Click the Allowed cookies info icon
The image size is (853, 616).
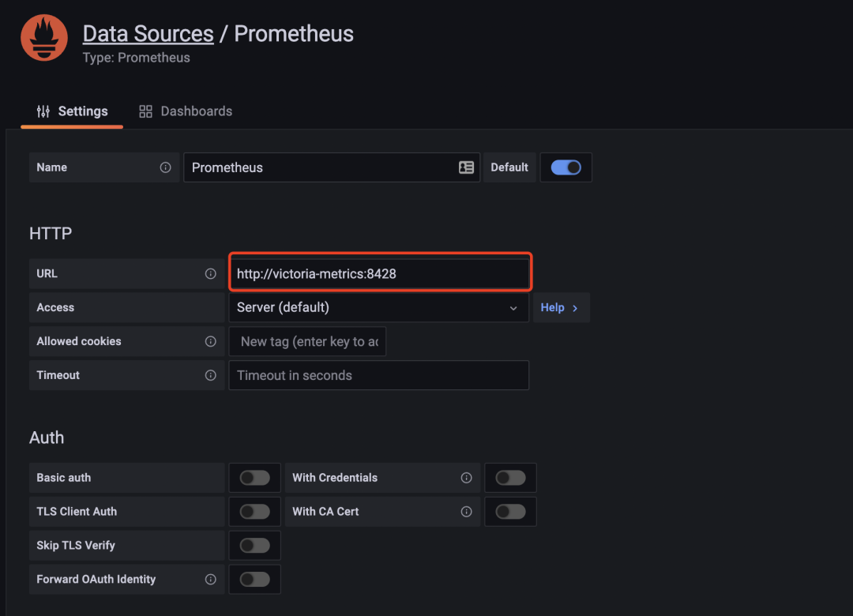point(210,342)
